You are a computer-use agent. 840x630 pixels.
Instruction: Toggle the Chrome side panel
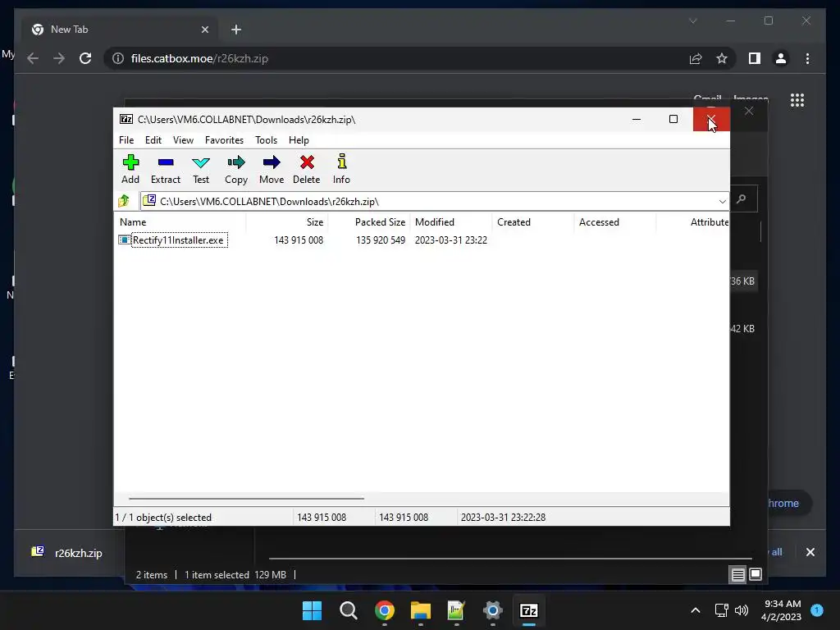pos(755,58)
